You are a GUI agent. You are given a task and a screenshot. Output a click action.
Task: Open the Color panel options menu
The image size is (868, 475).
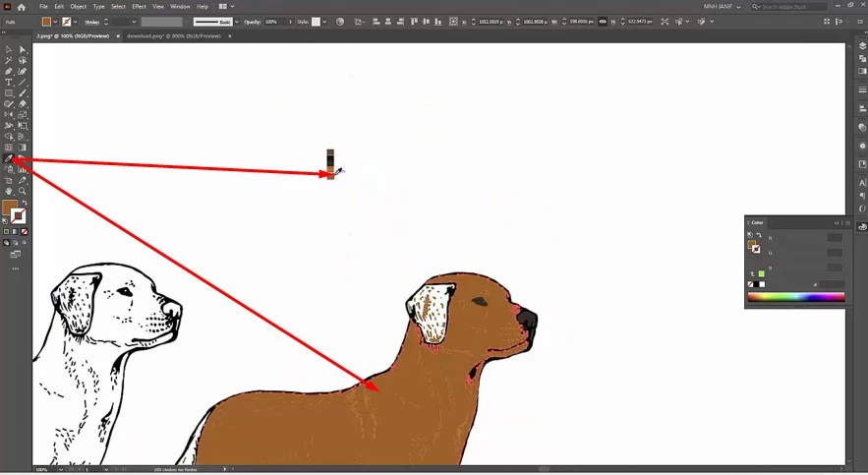click(x=847, y=222)
